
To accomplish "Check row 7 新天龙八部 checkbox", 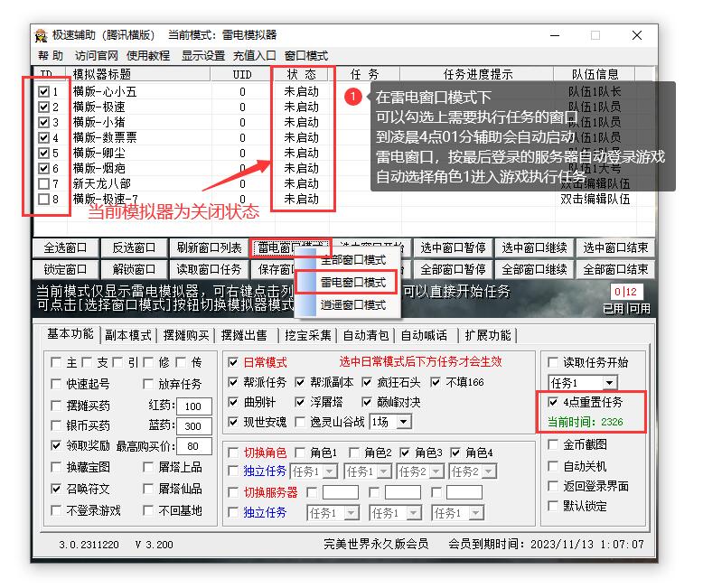I will point(43,183).
